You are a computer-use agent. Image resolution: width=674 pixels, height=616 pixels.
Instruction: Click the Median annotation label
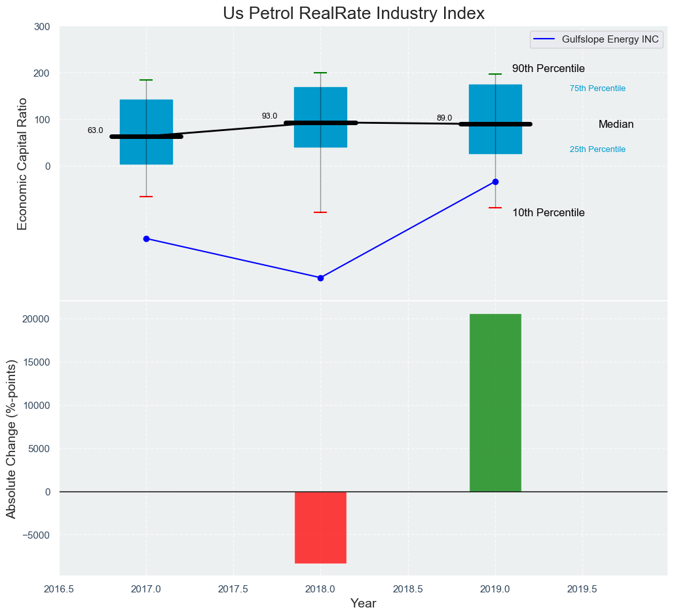616,125
